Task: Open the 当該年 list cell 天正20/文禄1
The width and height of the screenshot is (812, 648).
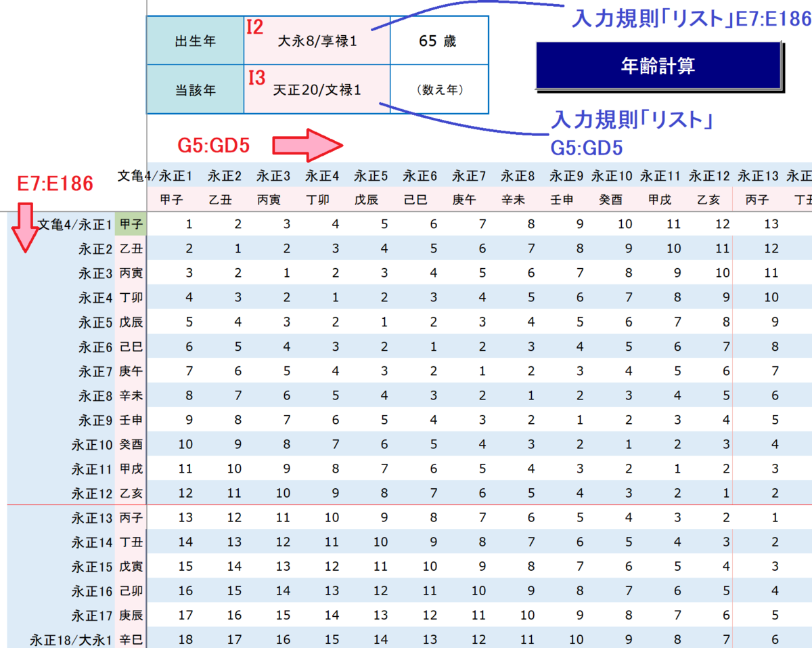Action: (317, 89)
